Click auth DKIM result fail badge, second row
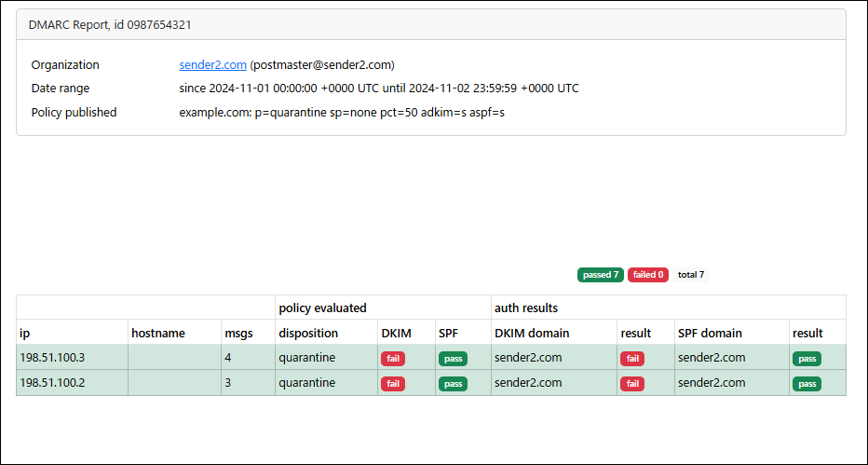The image size is (868, 465). pos(632,384)
